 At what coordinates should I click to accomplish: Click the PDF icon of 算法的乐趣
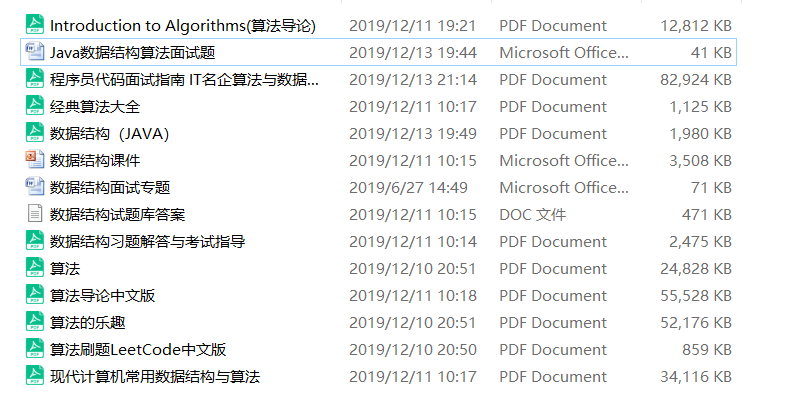pos(35,322)
